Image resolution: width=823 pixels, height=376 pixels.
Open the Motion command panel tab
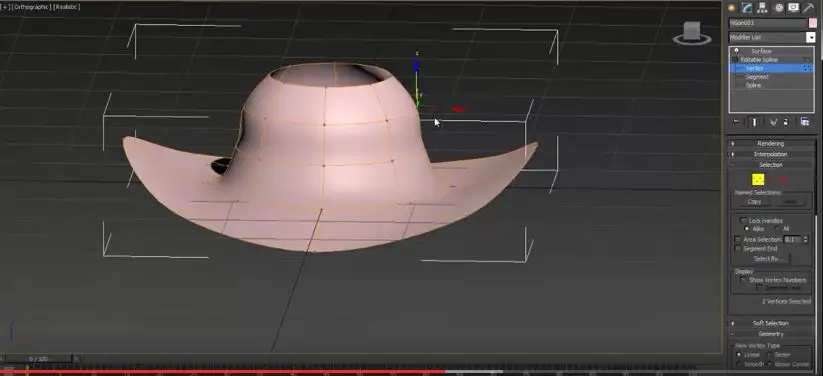point(778,8)
